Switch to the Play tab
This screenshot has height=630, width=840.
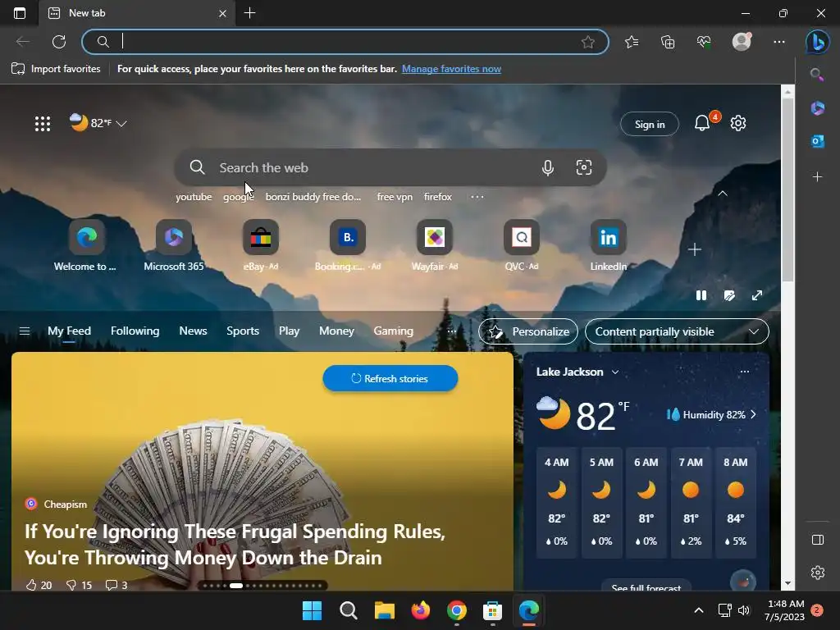pos(289,331)
